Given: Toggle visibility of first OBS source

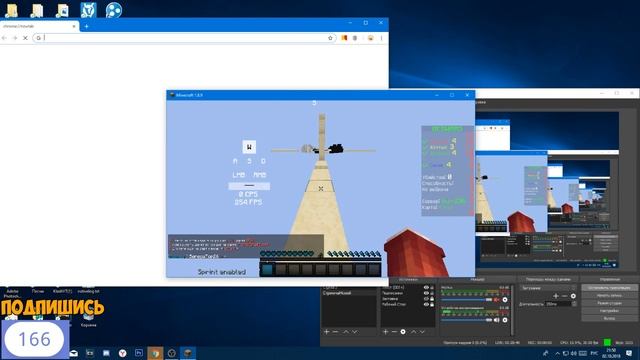Looking at the screenshot, I should [426, 288].
